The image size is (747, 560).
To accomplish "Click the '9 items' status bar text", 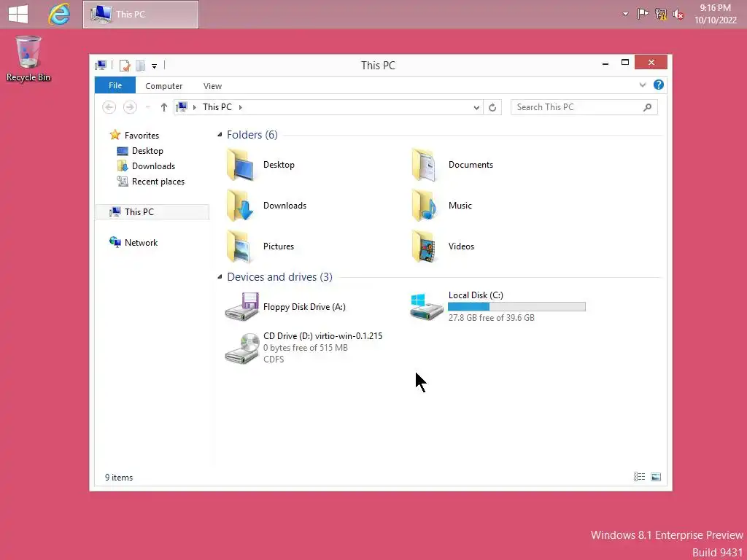I will coord(119,477).
